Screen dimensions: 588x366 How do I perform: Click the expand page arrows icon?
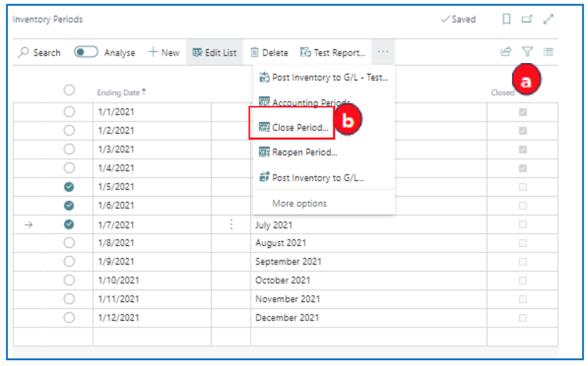click(x=548, y=19)
